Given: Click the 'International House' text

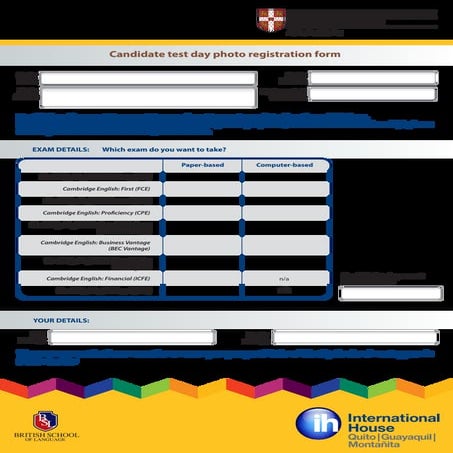Looking at the screenshot, I should [394, 423].
